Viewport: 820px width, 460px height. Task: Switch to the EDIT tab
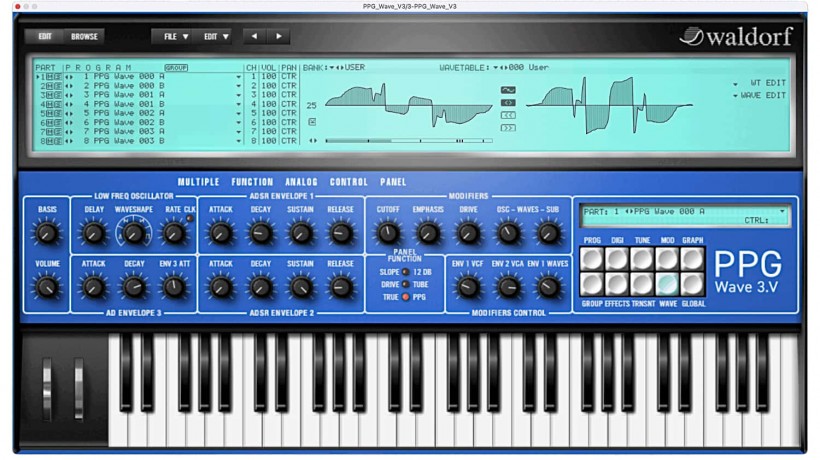45,37
